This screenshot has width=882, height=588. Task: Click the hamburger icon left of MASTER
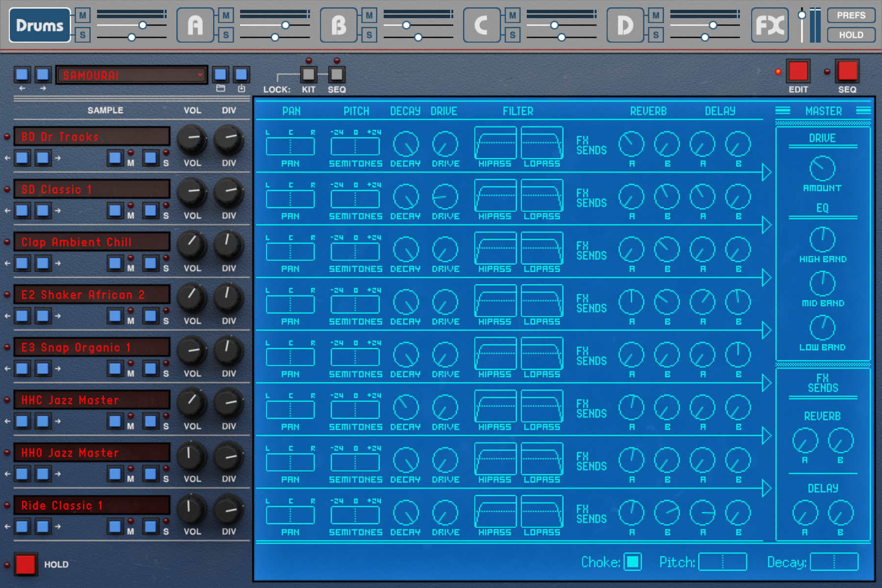click(783, 111)
